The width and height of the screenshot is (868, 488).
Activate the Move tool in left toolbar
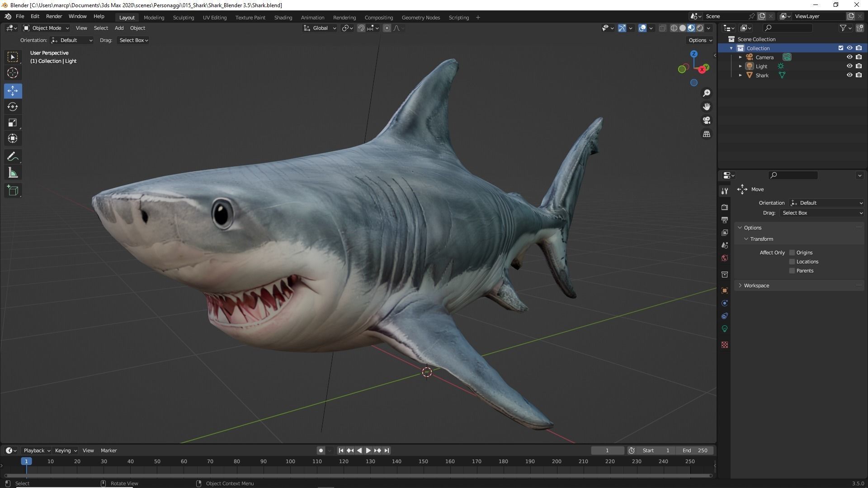coord(13,91)
